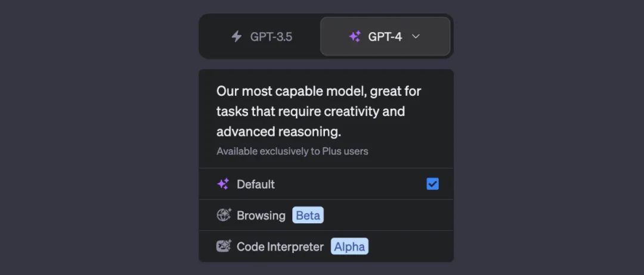Click the Alpha badge beside Code Interpreter
The image size is (644, 275).
pyautogui.click(x=349, y=246)
